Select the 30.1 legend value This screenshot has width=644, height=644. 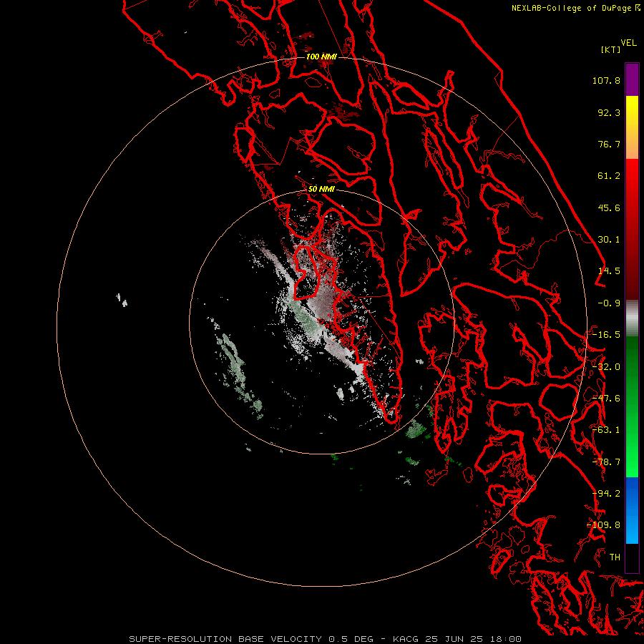(x=609, y=240)
